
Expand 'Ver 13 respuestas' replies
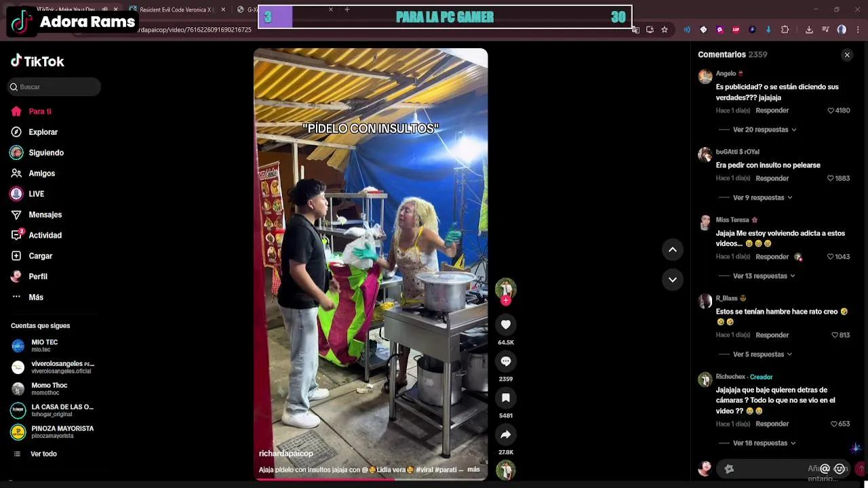764,276
